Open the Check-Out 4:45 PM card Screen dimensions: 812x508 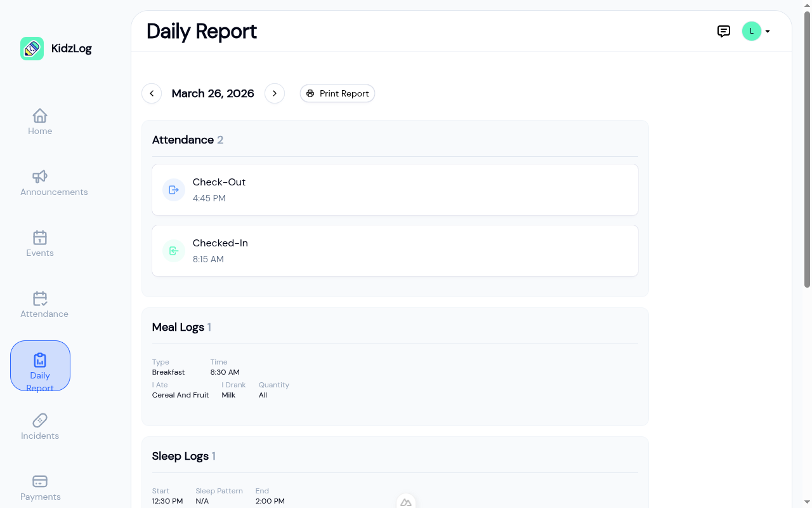pos(395,190)
